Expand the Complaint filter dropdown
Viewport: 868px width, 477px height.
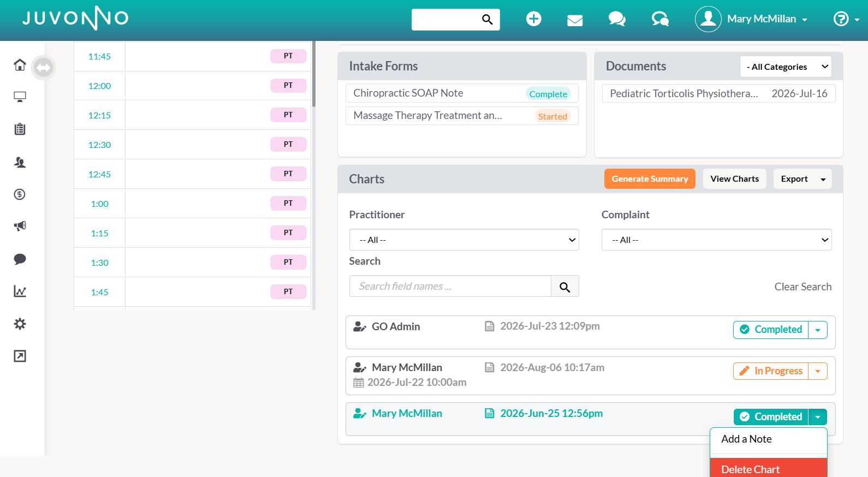(x=716, y=240)
